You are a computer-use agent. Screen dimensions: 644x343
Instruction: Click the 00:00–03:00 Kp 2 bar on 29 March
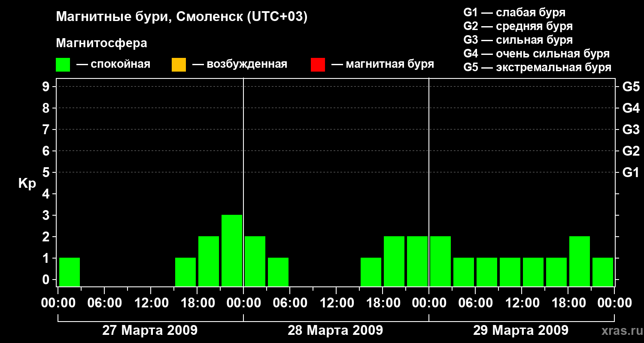[440, 261]
